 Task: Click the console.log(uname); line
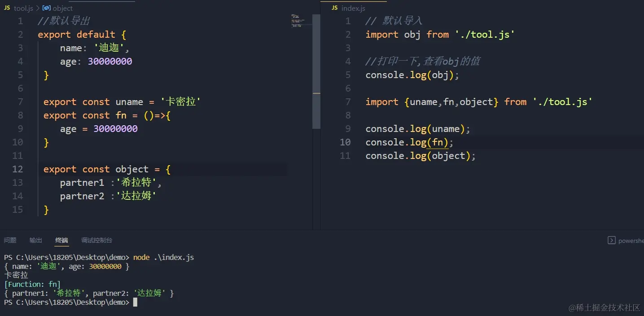point(418,129)
